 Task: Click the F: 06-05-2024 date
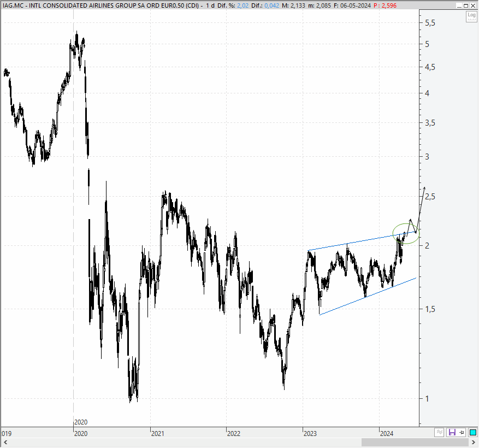352,5
